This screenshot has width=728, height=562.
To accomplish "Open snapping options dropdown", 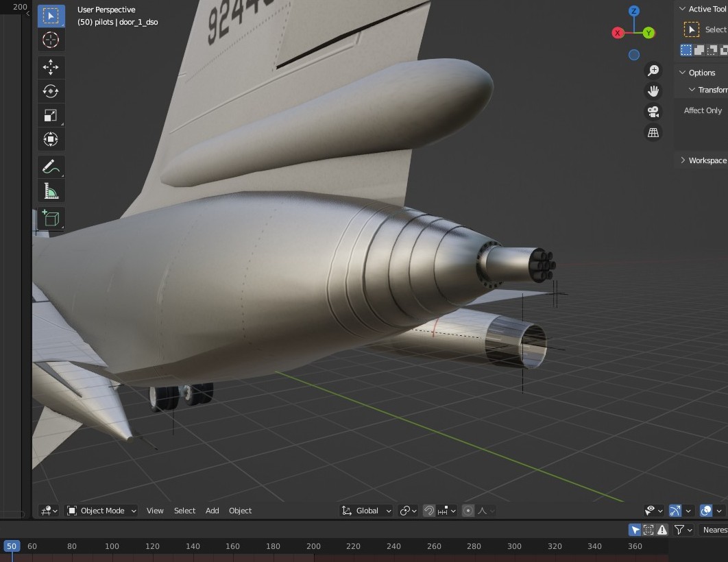I will [447, 511].
